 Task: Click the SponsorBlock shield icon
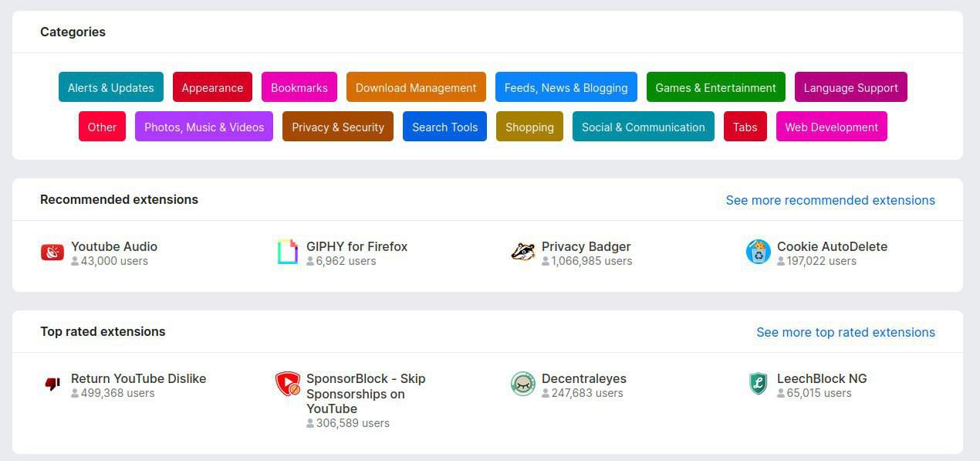coord(288,384)
